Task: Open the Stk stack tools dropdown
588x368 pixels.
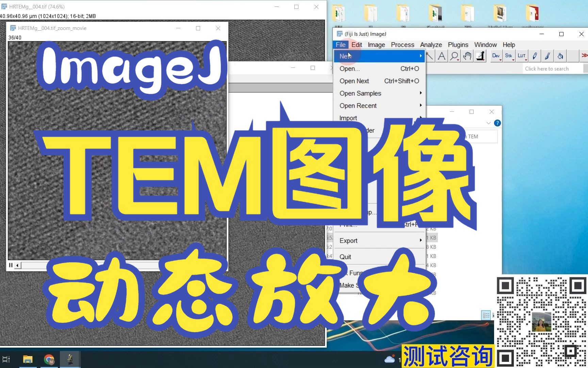Action: [509, 56]
